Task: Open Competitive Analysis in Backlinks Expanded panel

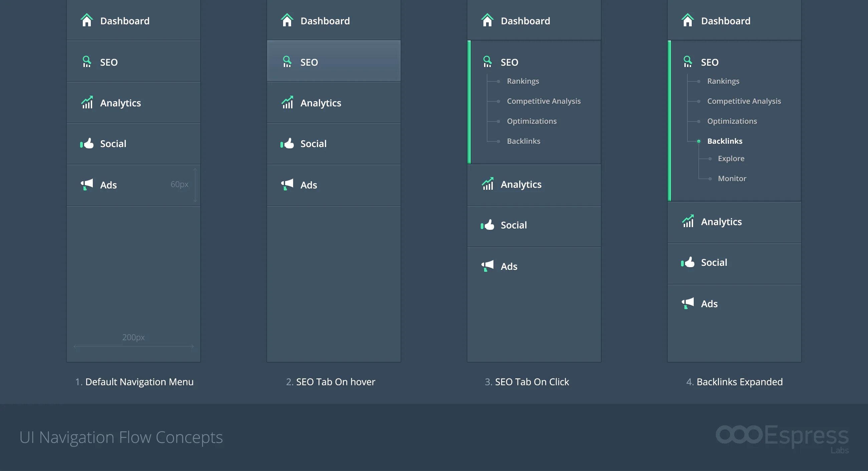Action: coord(744,101)
